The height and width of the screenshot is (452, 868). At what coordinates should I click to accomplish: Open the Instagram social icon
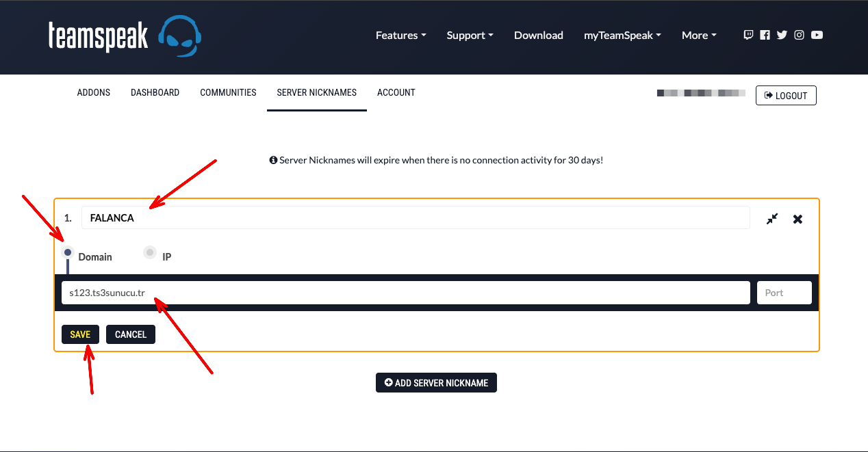click(799, 35)
